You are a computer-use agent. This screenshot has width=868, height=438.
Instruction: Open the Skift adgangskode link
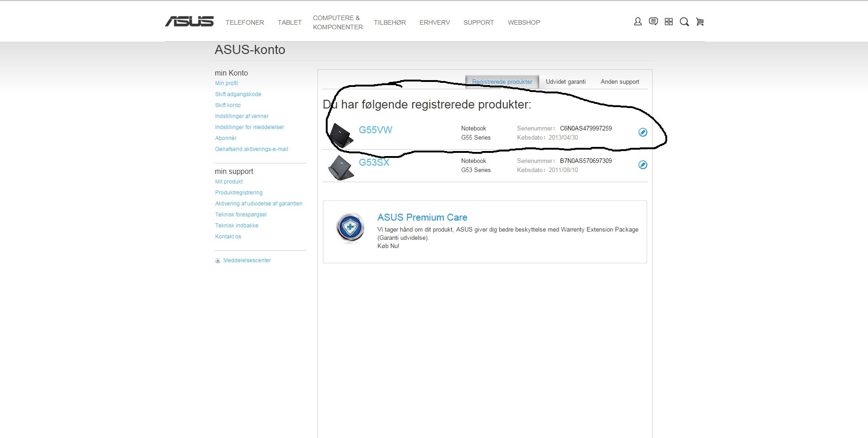[x=238, y=94]
